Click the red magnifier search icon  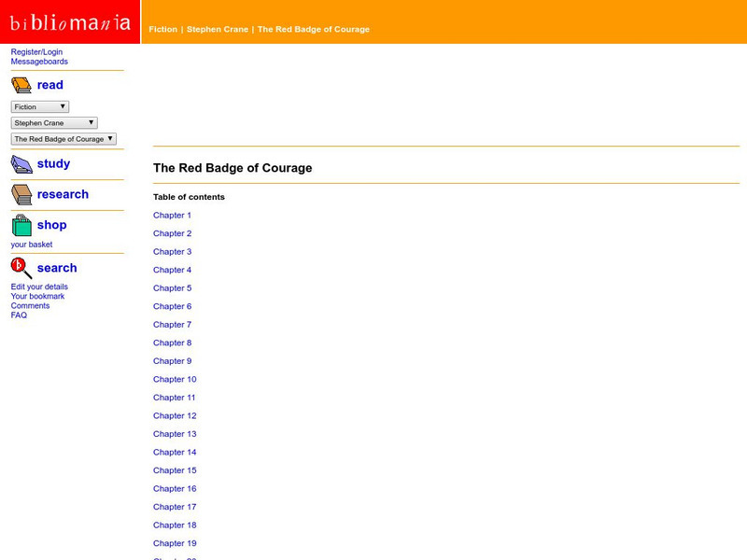pos(21,268)
